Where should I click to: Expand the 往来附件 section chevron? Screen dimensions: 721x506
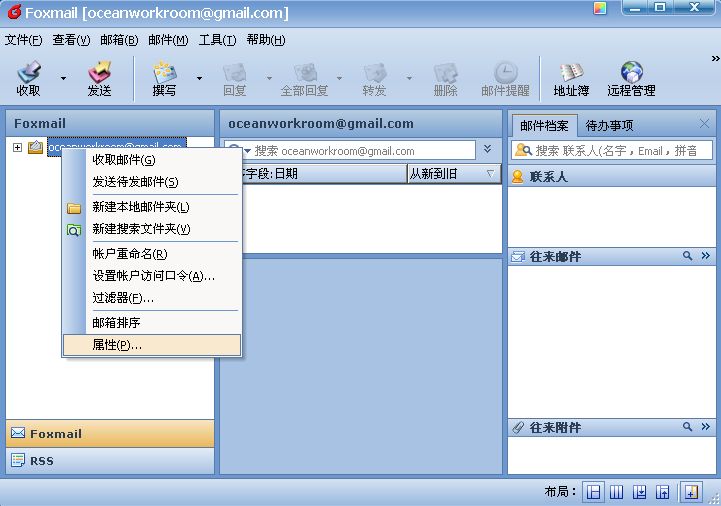[x=706, y=427]
